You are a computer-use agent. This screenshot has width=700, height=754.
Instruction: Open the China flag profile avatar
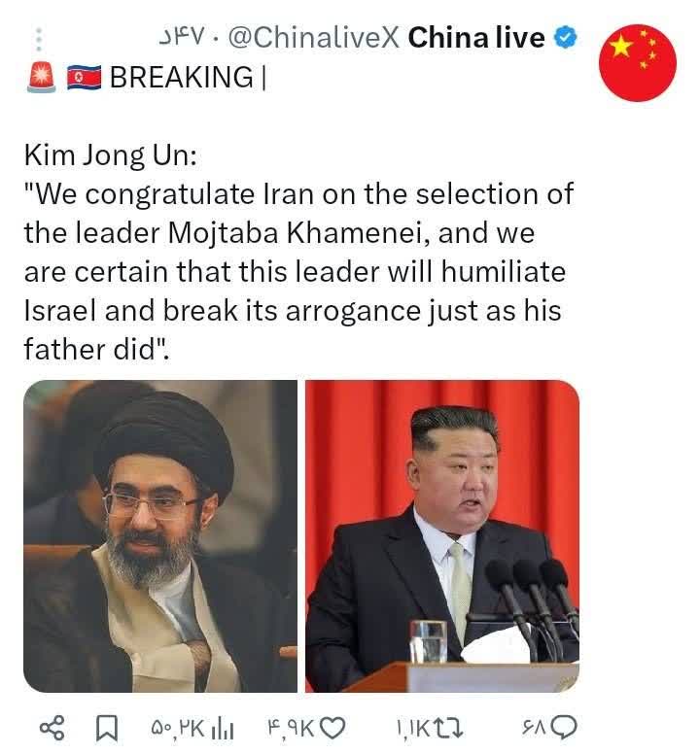coord(638,63)
